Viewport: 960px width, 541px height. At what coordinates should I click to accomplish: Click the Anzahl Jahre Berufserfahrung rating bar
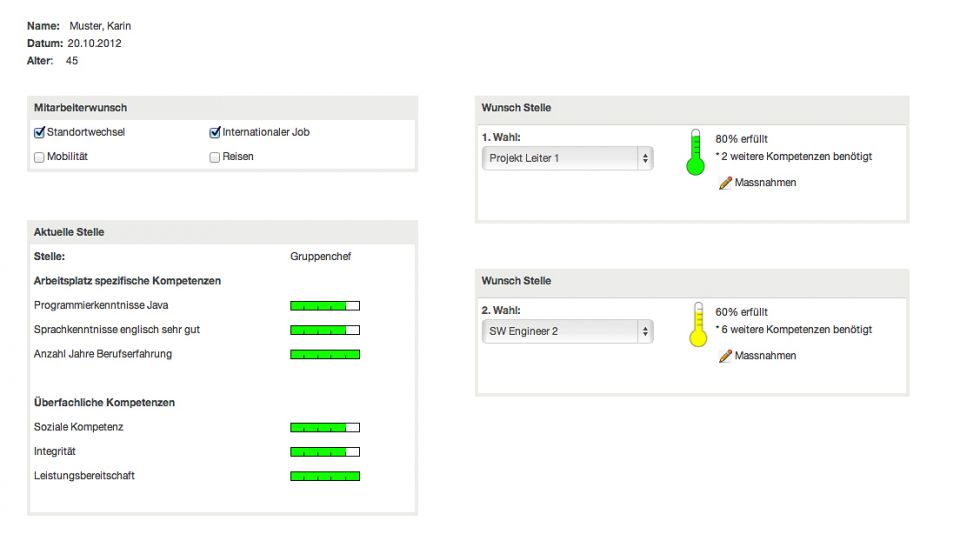[x=325, y=354]
